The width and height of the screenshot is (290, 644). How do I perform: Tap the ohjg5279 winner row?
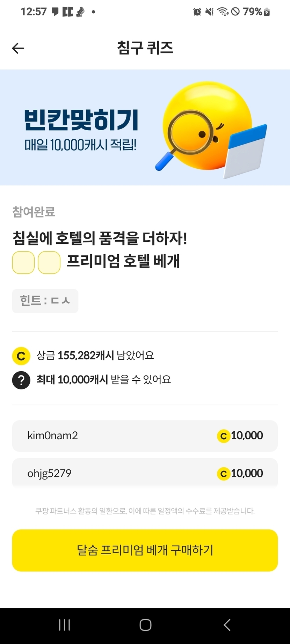(145, 473)
